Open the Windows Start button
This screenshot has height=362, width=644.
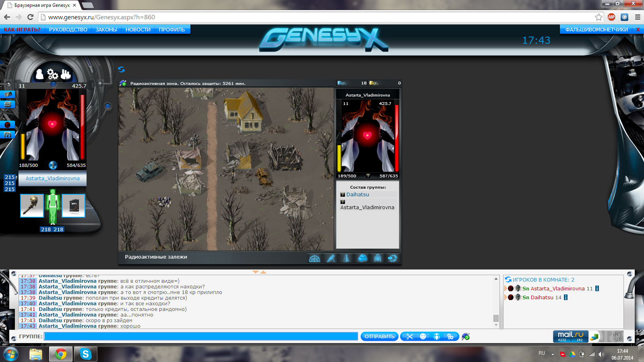11,354
